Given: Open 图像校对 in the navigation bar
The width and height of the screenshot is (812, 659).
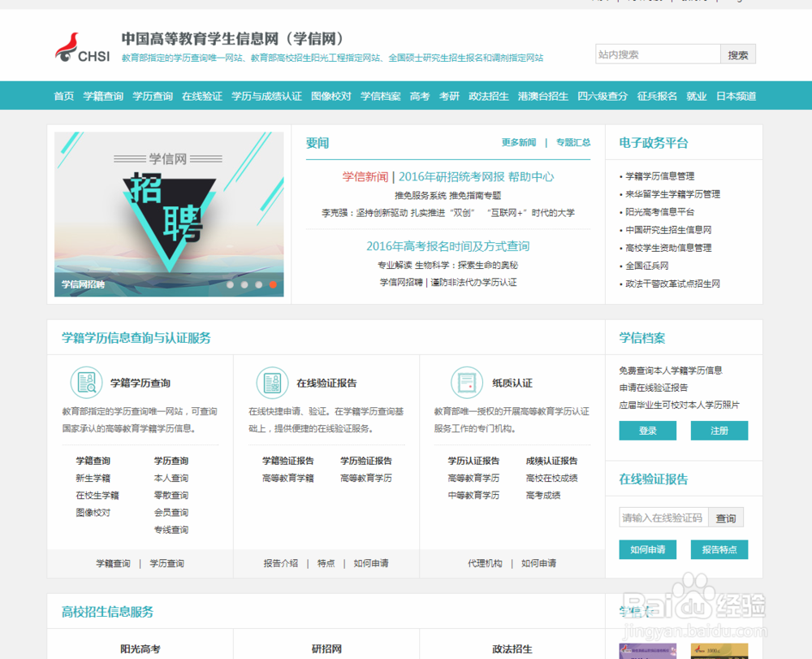Looking at the screenshot, I should point(331,96).
